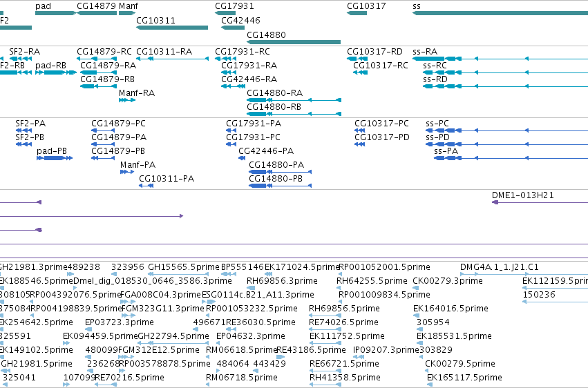Select the CK00279.3prime EST label
The height and width of the screenshot is (388, 588).
(x=447, y=281)
